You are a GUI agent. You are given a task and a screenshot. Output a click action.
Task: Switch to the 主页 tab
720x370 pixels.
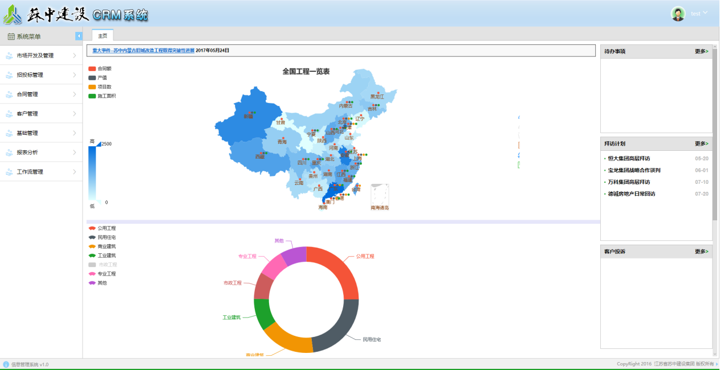point(103,35)
